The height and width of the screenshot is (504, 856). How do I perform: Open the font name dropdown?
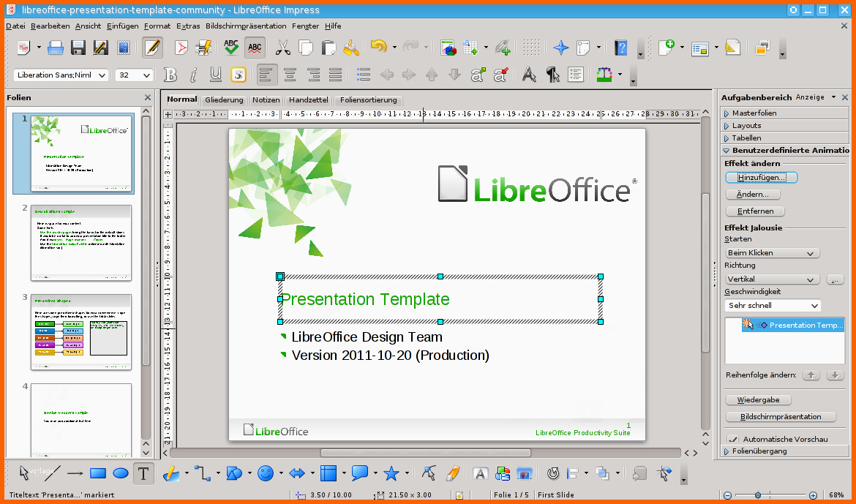click(x=102, y=75)
